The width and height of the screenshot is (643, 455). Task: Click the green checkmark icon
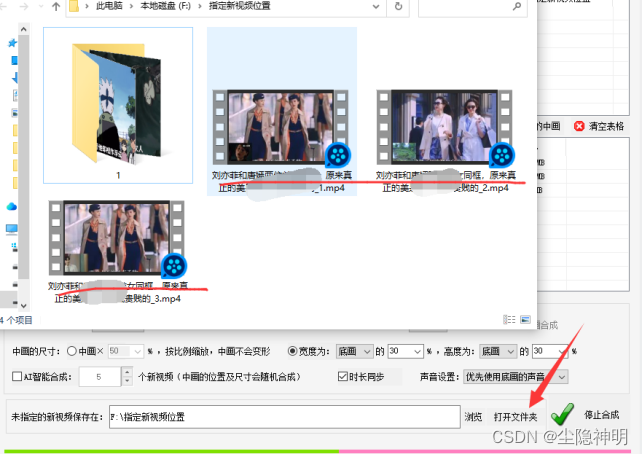[562, 414]
